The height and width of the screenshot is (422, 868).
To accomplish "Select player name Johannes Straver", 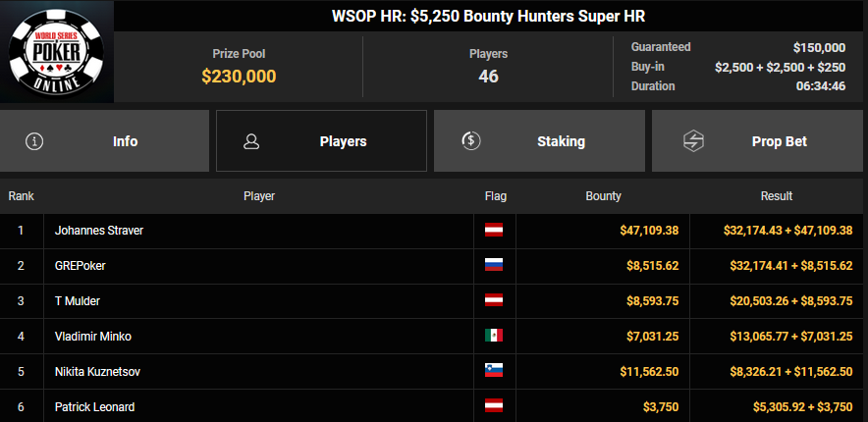I will pos(99,231).
